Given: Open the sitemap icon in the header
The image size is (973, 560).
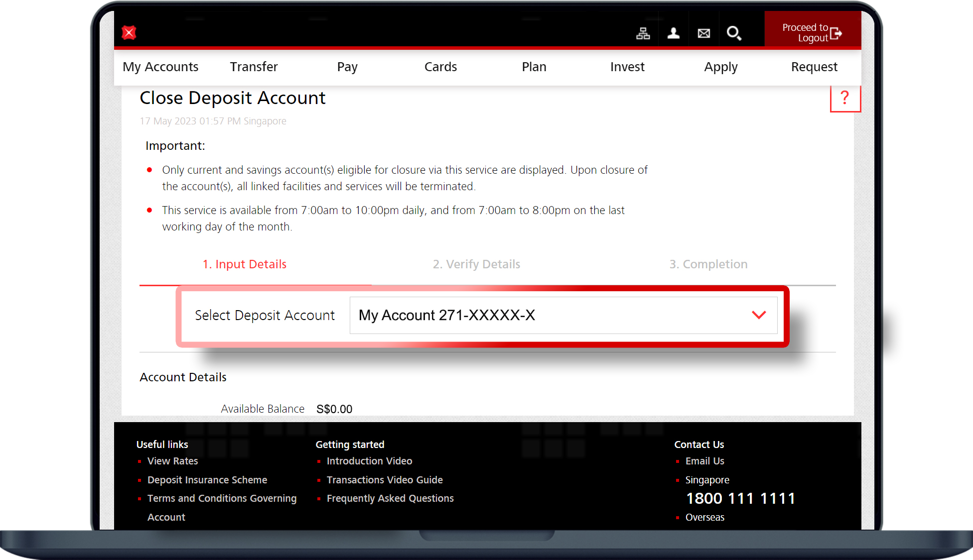Looking at the screenshot, I should (x=643, y=33).
